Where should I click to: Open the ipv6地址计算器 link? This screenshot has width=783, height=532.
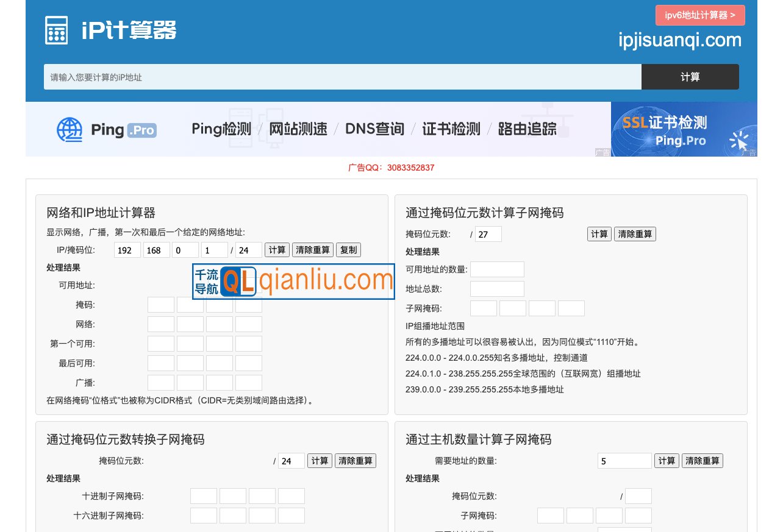699,15
